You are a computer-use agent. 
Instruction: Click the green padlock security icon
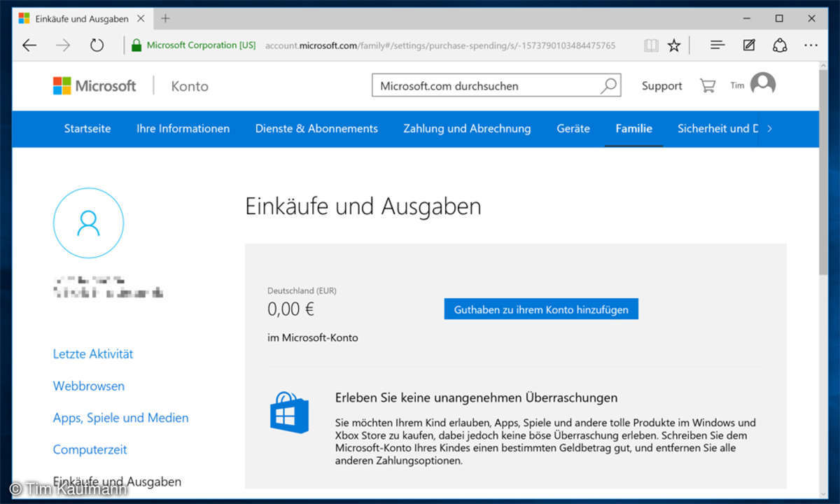pyautogui.click(x=136, y=45)
